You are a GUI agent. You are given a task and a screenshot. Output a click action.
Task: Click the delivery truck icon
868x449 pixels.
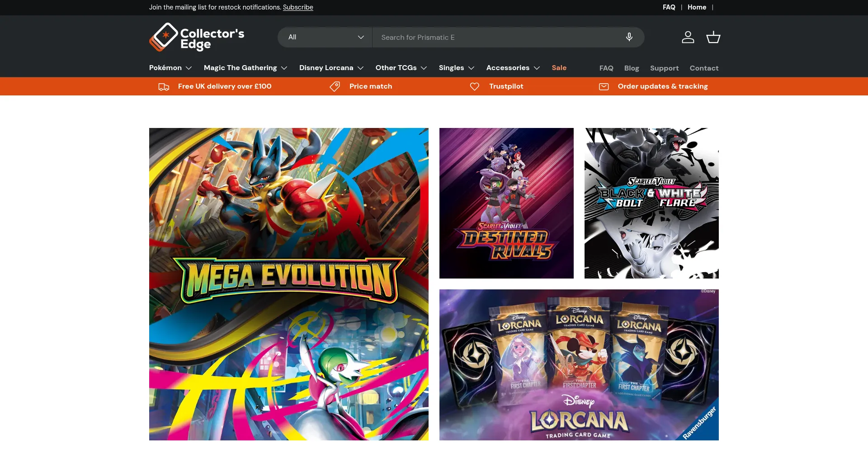click(x=164, y=87)
